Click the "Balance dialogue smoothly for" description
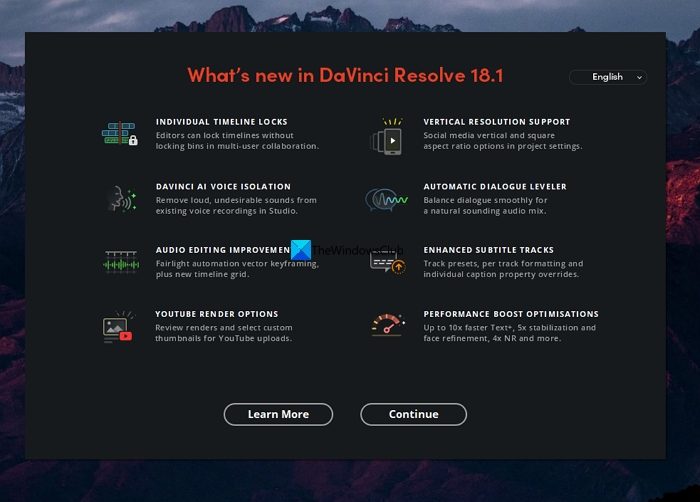 coord(485,205)
